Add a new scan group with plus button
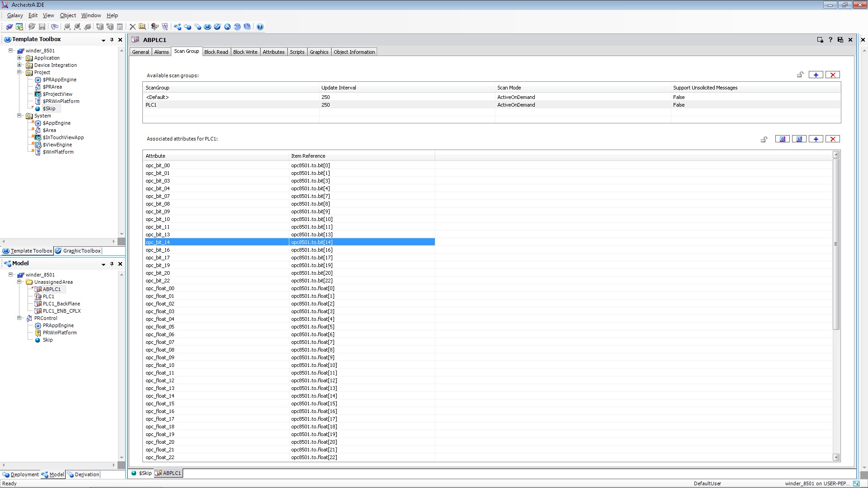This screenshot has width=868, height=488. [816, 75]
